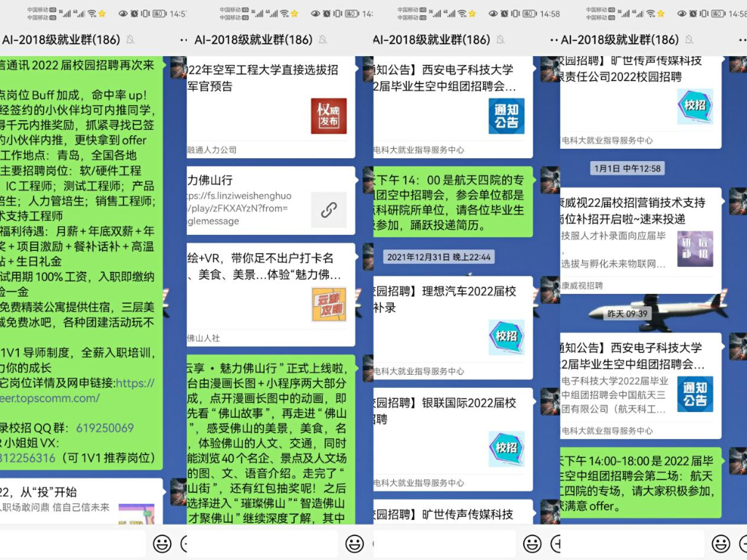This screenshot has height=560, width=747.
Task: Tap the 昨天 09:39 timestamp label
Action: pos(627,314)
